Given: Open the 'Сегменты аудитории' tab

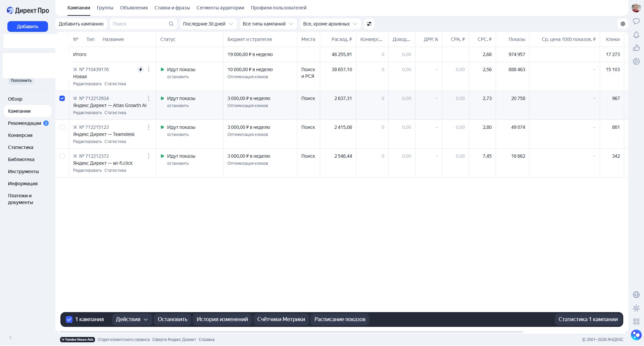Looking at the screenshot, I should point(220,8).
